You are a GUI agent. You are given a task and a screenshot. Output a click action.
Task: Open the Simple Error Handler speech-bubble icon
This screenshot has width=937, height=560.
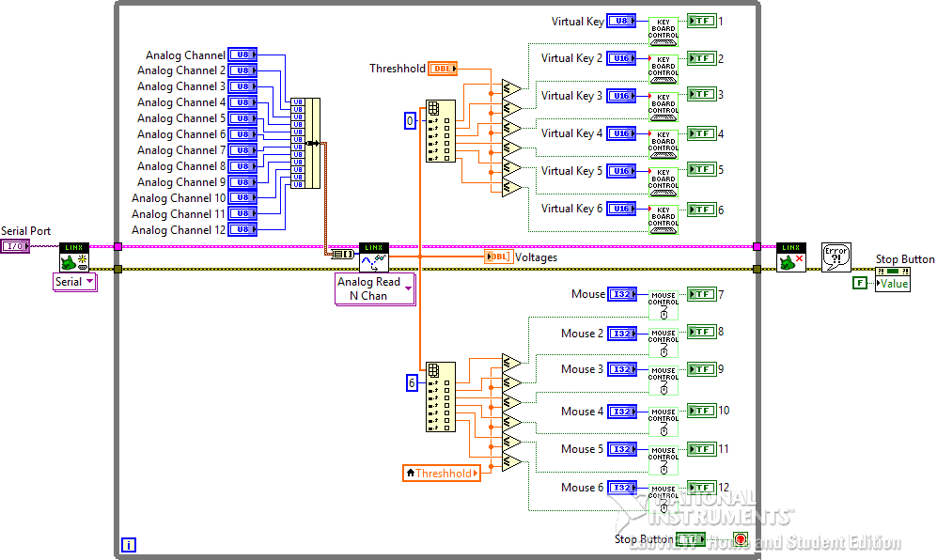pos(835,256)
